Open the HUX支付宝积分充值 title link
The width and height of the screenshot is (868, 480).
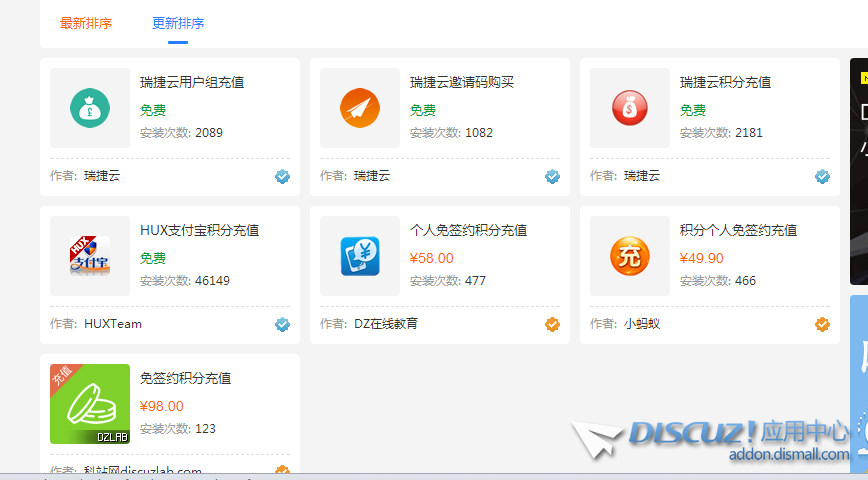point(199,230)
